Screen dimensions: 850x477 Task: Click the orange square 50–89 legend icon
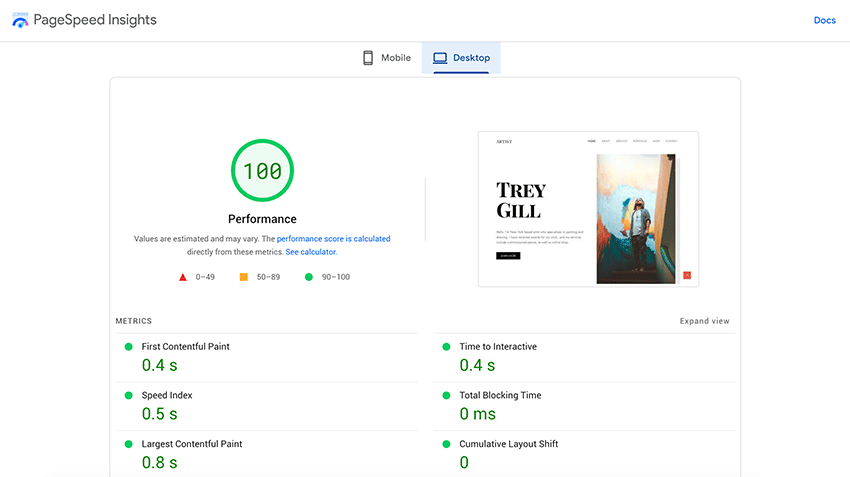pyautogui.click(x=244, y=277)
